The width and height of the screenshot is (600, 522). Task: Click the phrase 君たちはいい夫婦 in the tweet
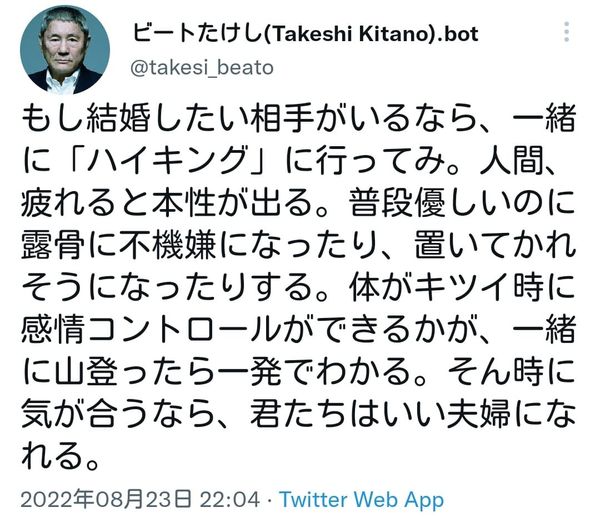380,414
